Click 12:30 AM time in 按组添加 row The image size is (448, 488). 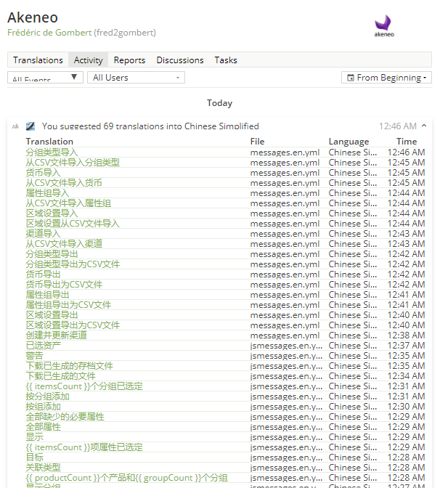click(x=406, y=407)
